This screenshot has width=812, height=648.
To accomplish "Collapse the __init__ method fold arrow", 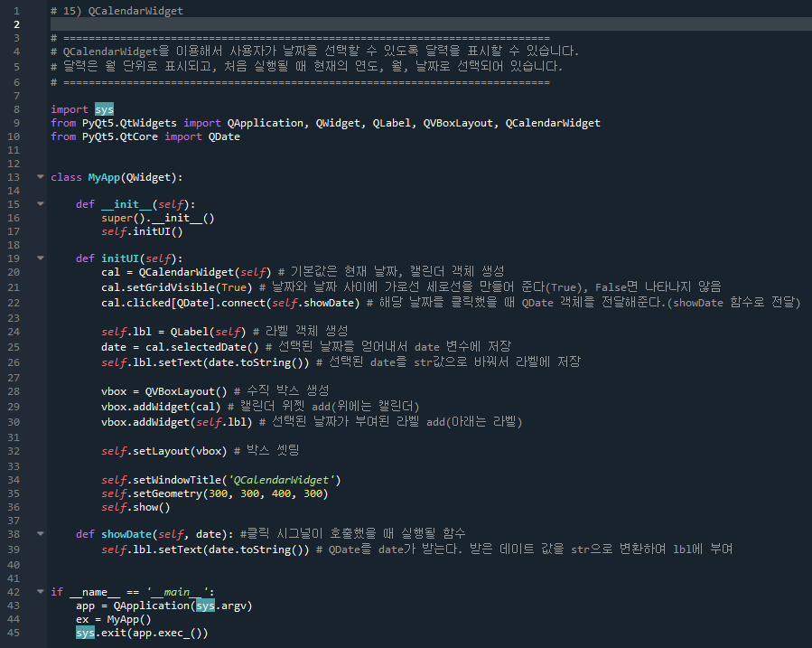I will tap(41, 203).
